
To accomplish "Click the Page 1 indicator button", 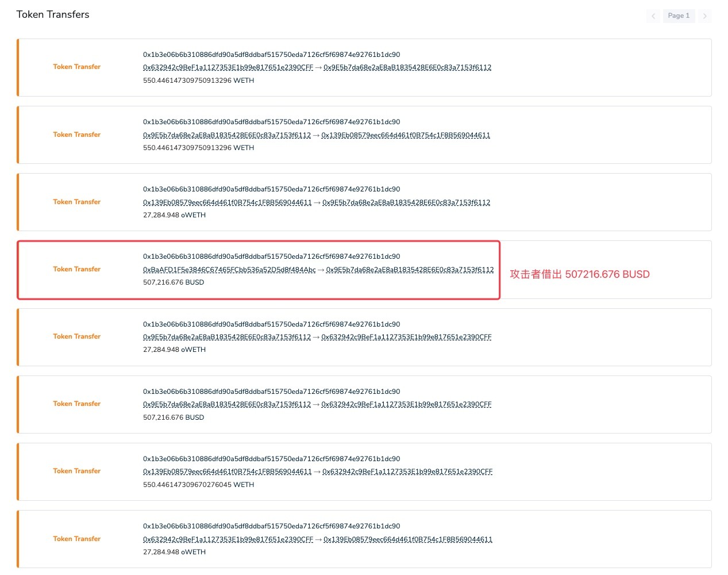I will (x=679, y=16).
